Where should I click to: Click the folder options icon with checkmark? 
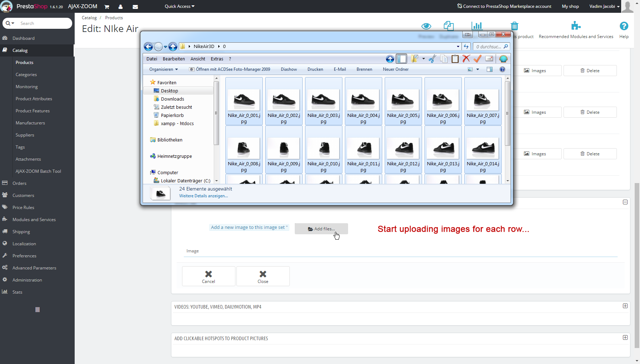click(415, 59)
